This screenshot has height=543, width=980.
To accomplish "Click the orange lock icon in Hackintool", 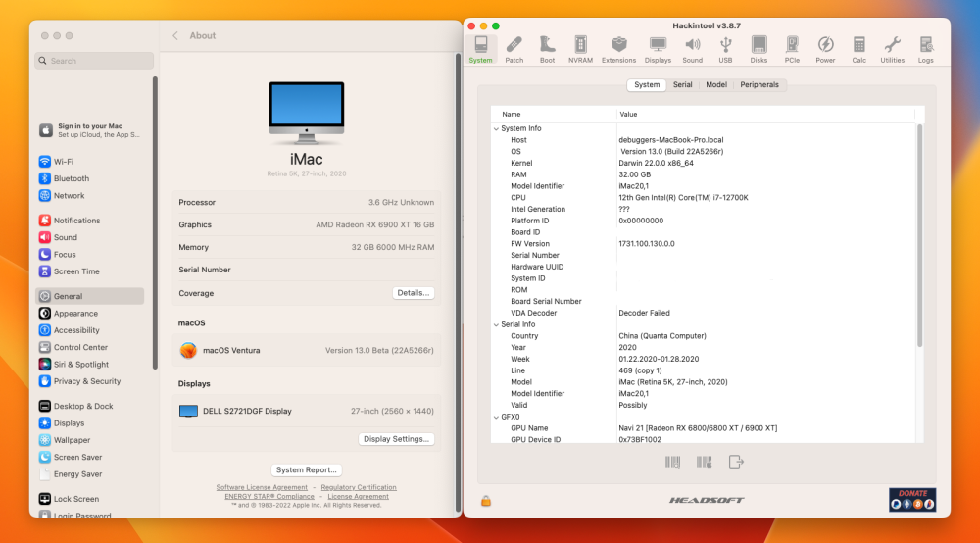I will [x=486, y=501].
